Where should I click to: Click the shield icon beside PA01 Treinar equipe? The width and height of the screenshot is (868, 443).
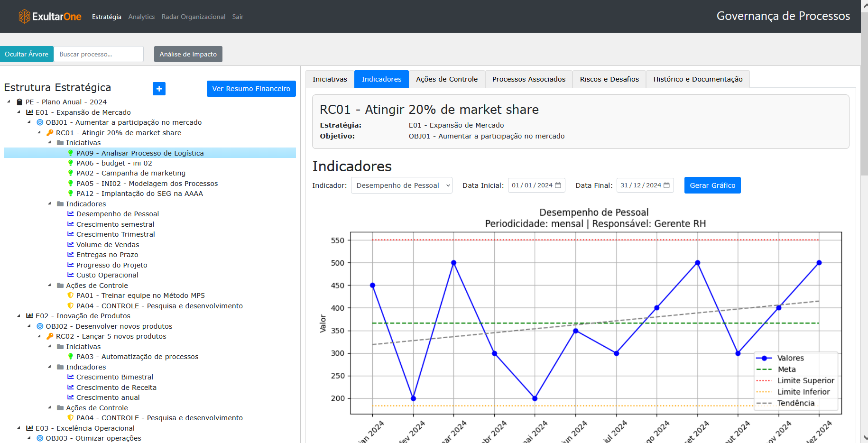(71, 295)
